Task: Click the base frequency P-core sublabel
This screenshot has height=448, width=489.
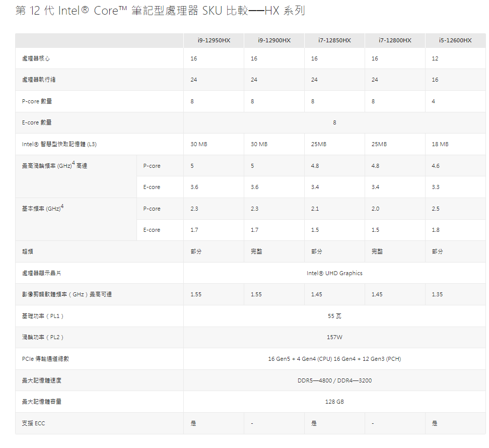Action: [152, 209]
